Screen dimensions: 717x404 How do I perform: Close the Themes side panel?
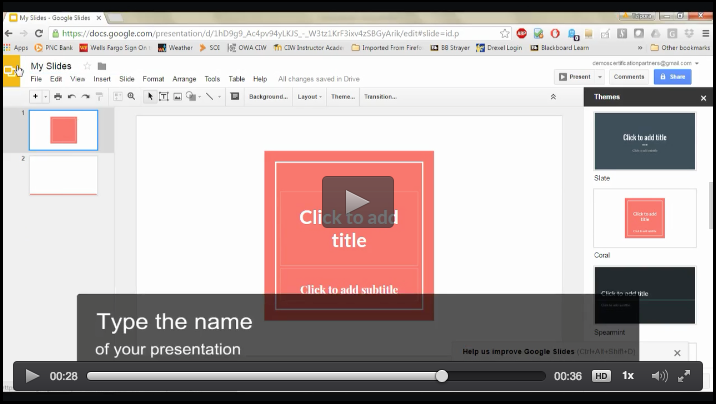[x=703, y=98]
